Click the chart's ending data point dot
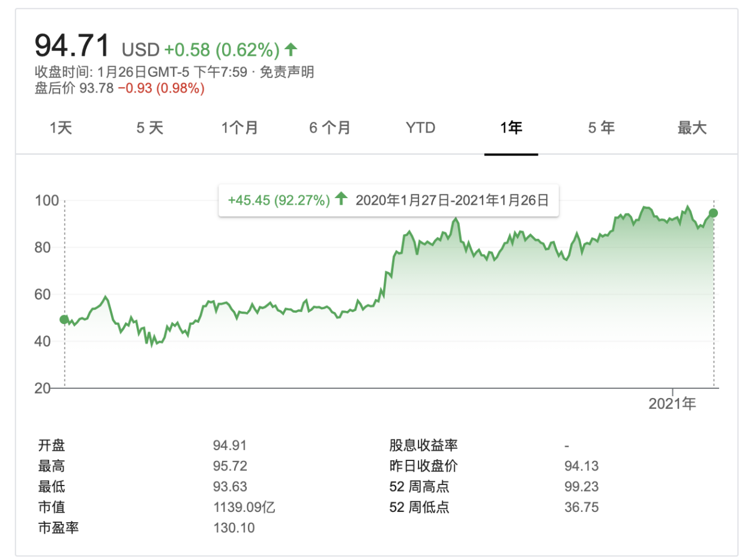 [713, 212]
